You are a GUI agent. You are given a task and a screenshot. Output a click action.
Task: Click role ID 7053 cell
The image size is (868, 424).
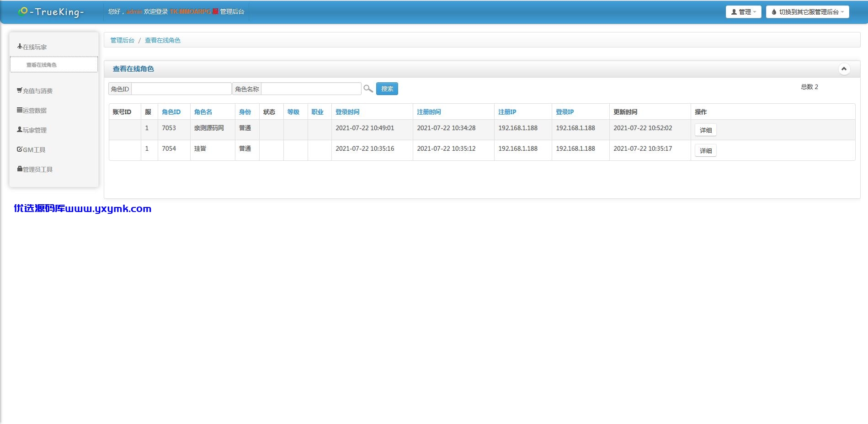169,128
